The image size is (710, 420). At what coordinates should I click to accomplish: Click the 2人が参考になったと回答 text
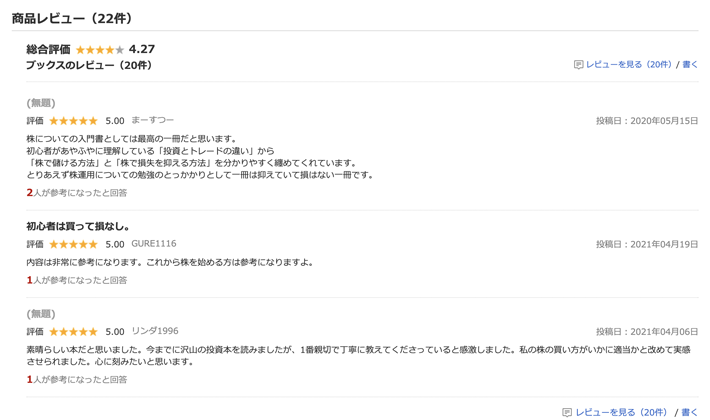(x=77, y=193)
